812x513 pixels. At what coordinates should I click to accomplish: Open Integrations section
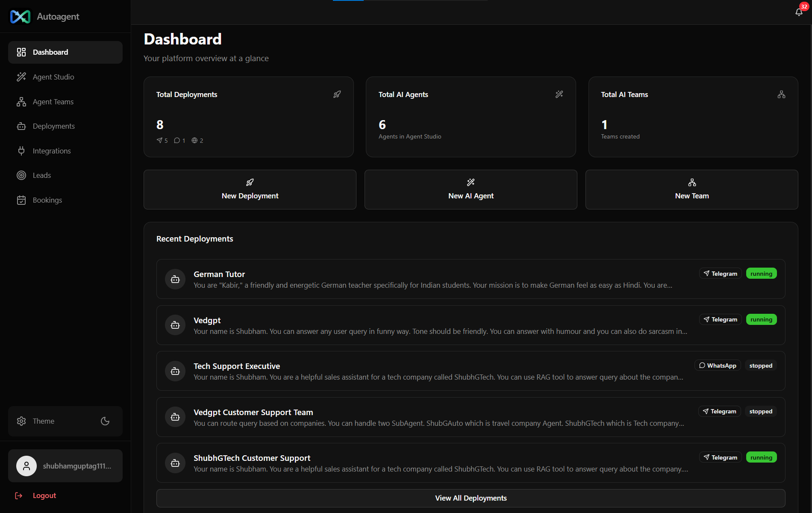tap(65, 151)
